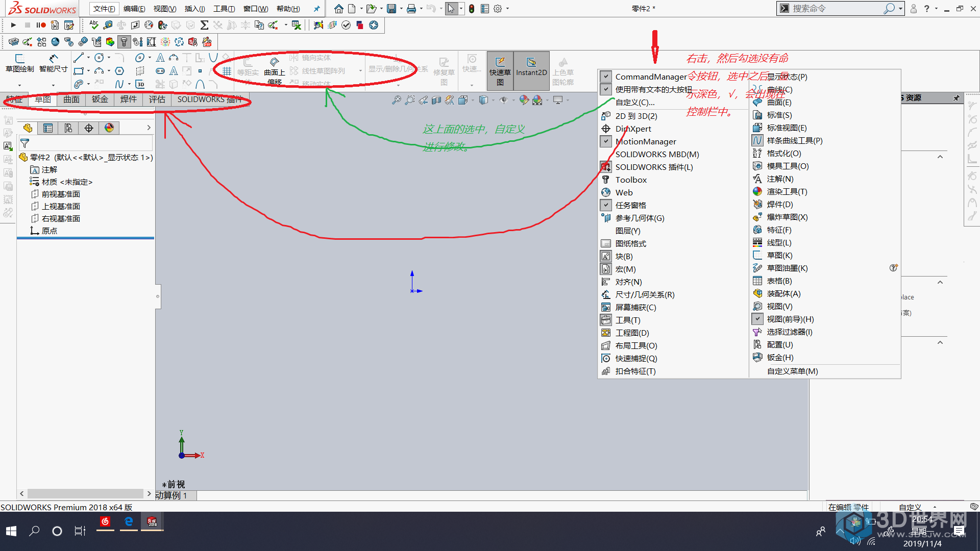Viewport: 980px width, 551px height.
Task: Click the Print icon
Action: point(411,9)
